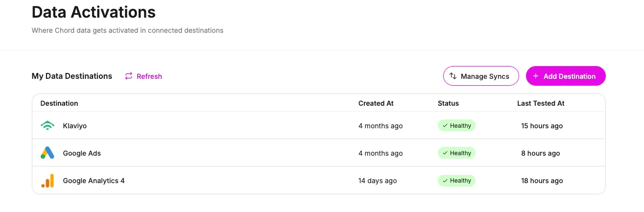
Task: Click the Status column header
Action: point(448,103)
